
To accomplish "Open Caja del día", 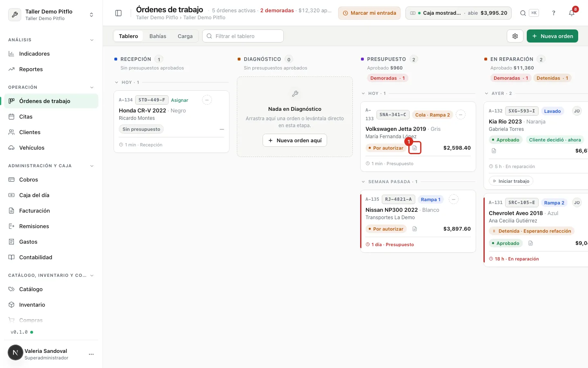I will tap(51, 195).
